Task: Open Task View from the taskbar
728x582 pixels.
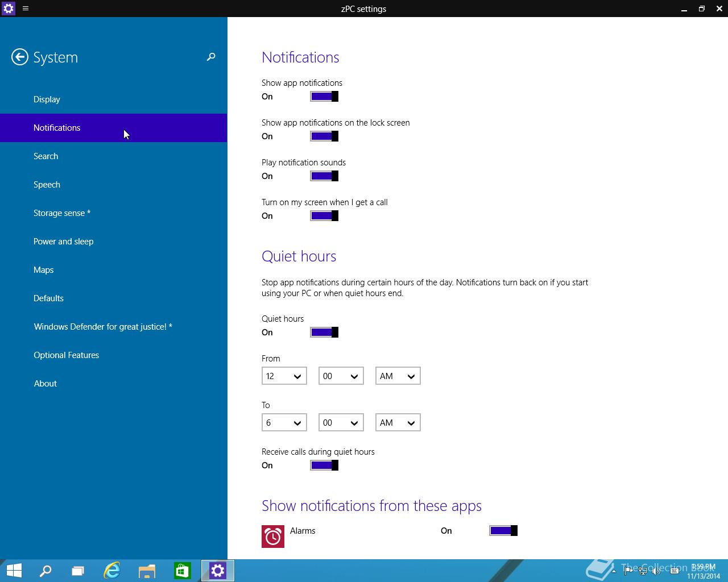Action: 78,571
